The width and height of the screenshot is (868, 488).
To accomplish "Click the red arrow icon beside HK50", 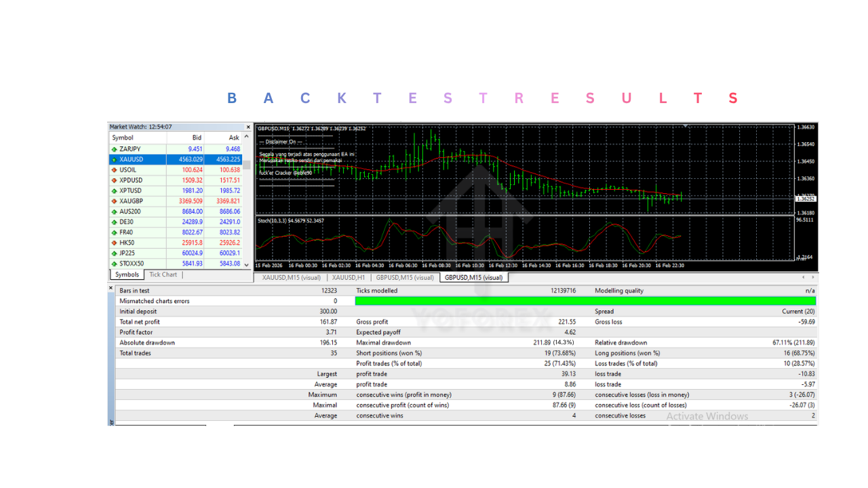I will [x=114, y=243].
